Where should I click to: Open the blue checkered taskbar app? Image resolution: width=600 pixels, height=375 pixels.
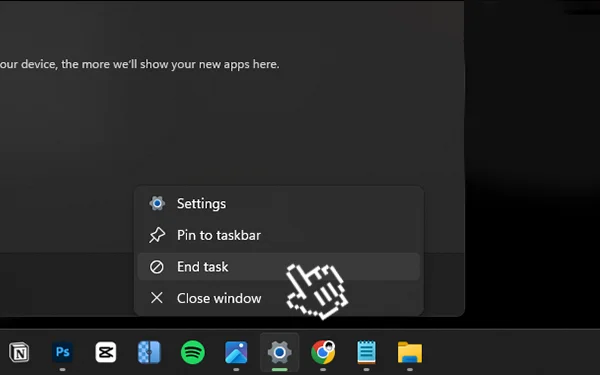click(149, 352)
